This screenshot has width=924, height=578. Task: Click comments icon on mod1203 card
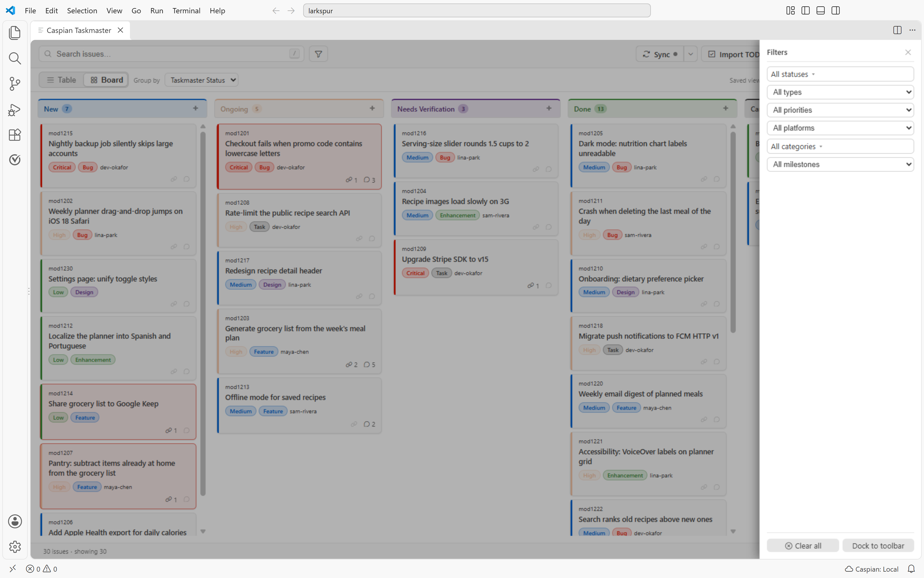(x=369, y=364)
